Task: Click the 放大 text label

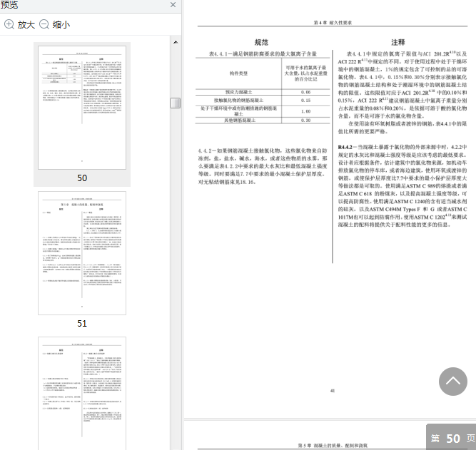Action: click(x=26, y=24)
